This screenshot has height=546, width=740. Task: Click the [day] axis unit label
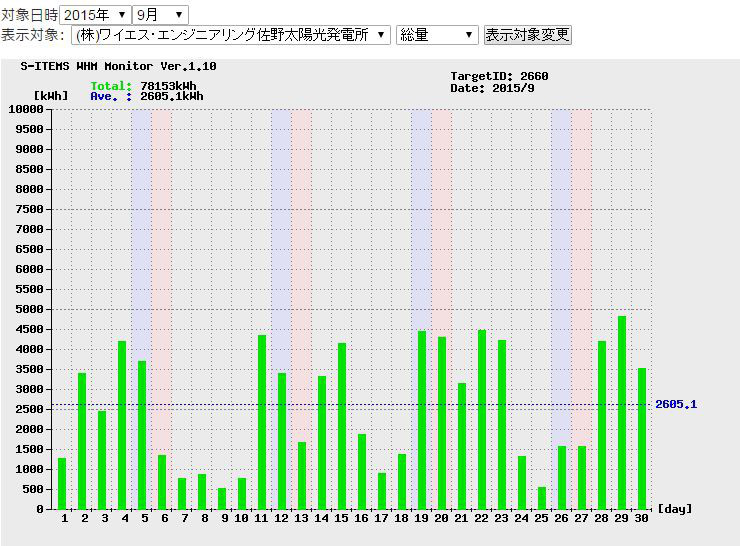click(x=675, y=509)
